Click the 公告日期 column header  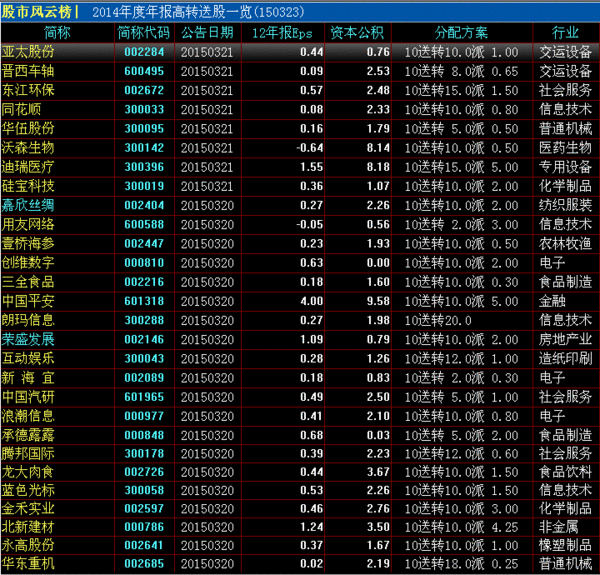(207, 33)
